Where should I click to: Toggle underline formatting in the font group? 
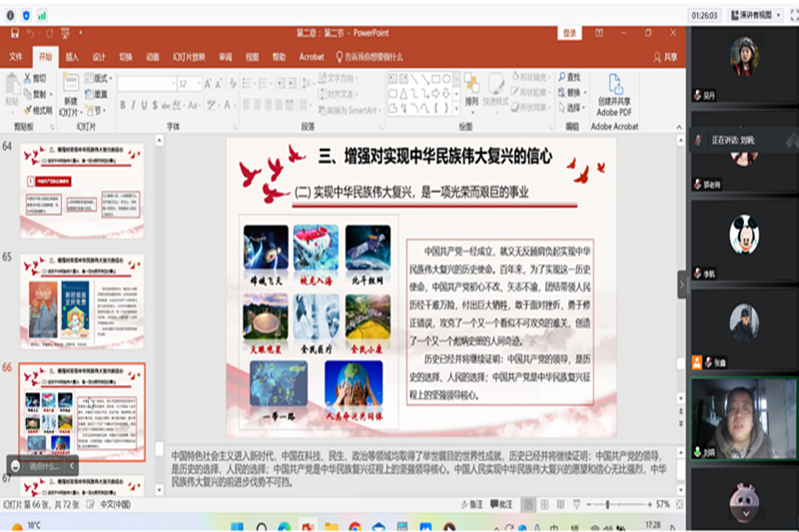(145, 105)
